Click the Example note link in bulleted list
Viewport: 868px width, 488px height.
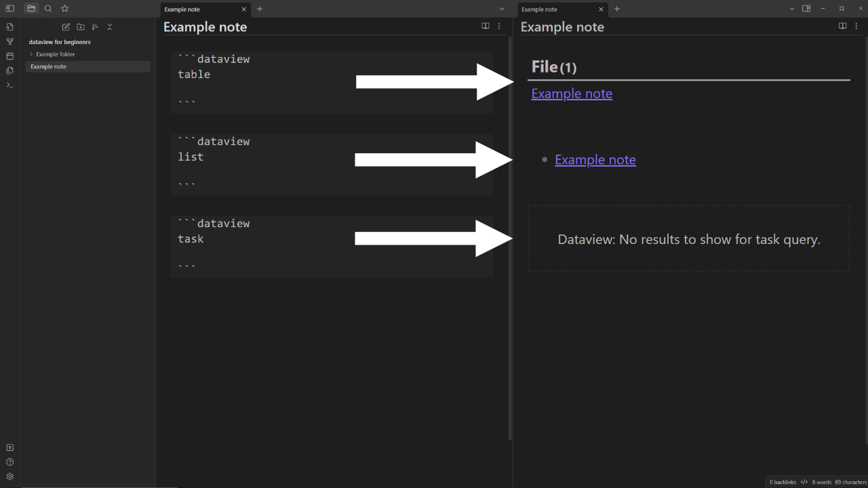coord(595,160)
